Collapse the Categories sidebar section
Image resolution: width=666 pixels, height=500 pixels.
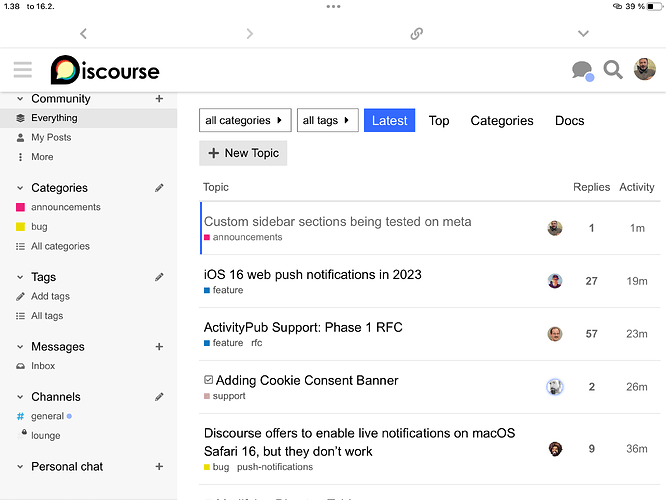20,188
